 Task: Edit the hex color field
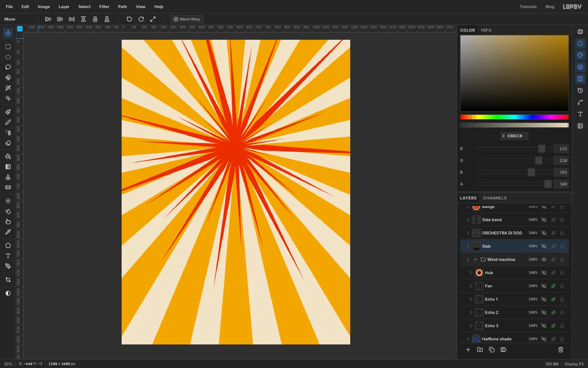click(x=514, y=136)
